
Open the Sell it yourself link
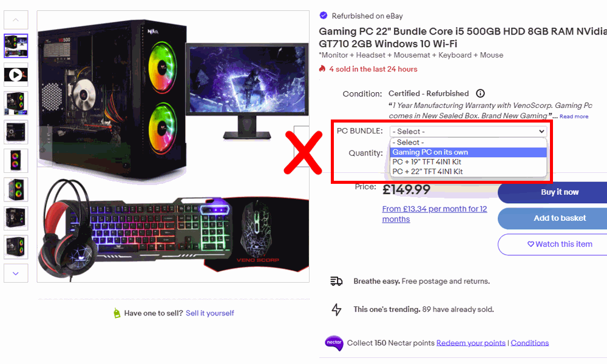pos(210,313)
